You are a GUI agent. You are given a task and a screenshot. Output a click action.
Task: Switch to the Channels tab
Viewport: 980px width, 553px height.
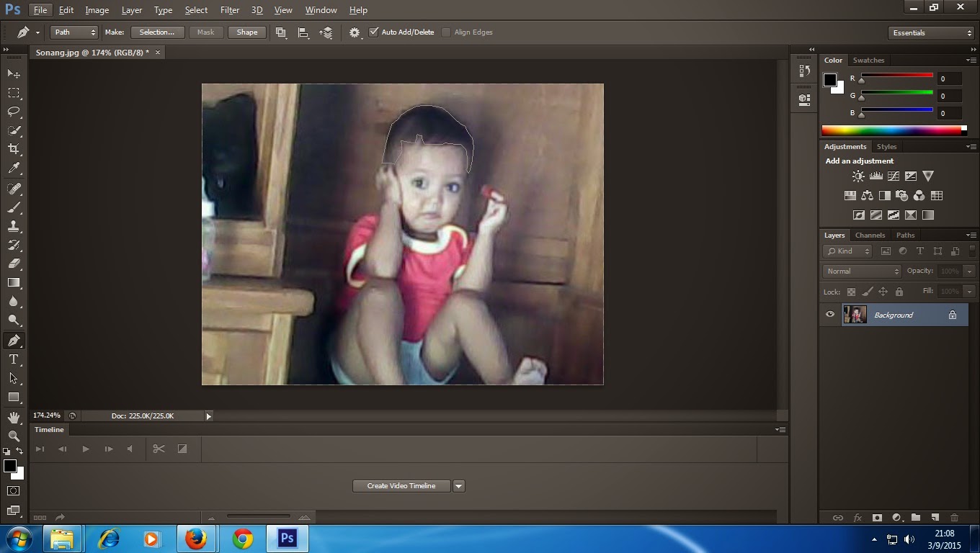[870, 235]
